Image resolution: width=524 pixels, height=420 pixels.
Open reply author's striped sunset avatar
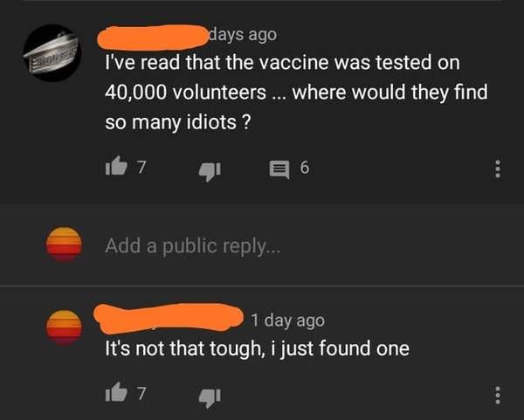[64, 327]
